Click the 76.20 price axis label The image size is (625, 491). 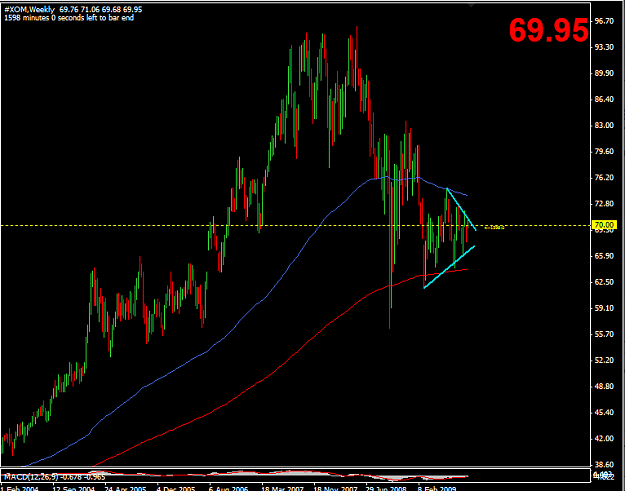pyautogui.click(x=603, y=177)
